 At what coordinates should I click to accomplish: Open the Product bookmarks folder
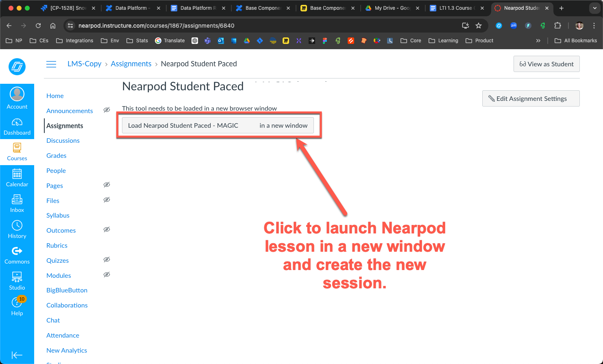click(x=479, y=41)
